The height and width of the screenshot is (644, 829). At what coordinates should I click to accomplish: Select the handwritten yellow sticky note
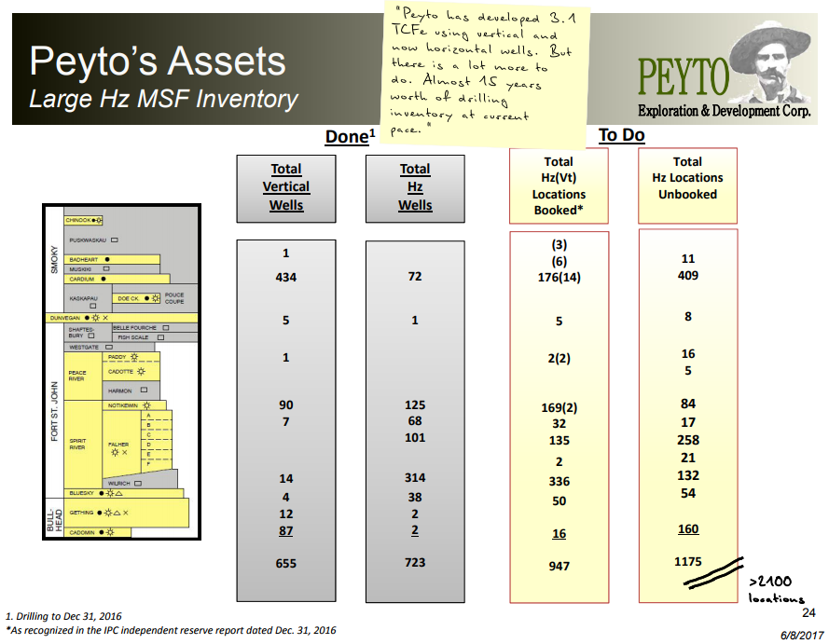[487, 74]
